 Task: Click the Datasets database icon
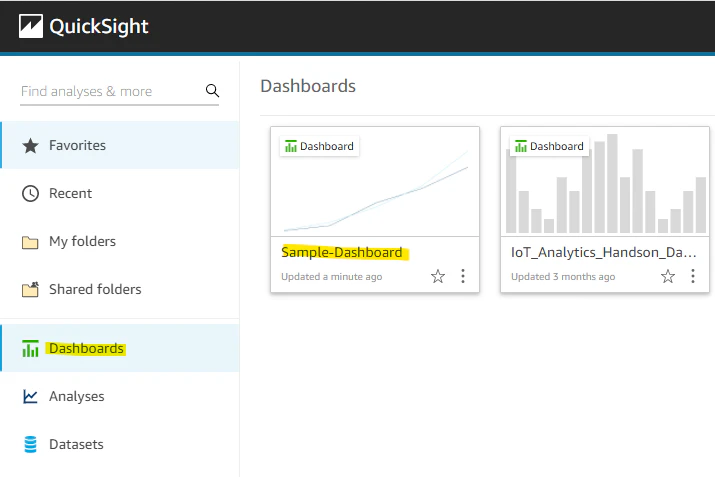(31, 444)
